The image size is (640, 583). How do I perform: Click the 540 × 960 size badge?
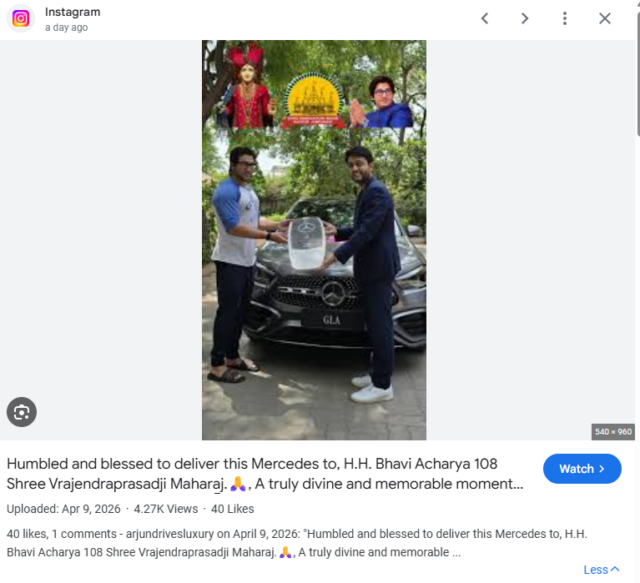click(613, 432)
